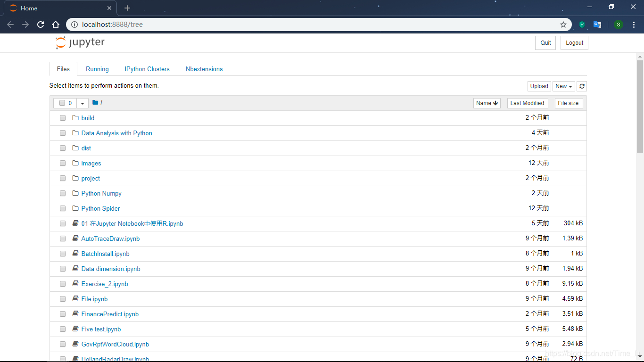
Task: Click the page vertical scrollbar thumb
Action: point(640,106)
